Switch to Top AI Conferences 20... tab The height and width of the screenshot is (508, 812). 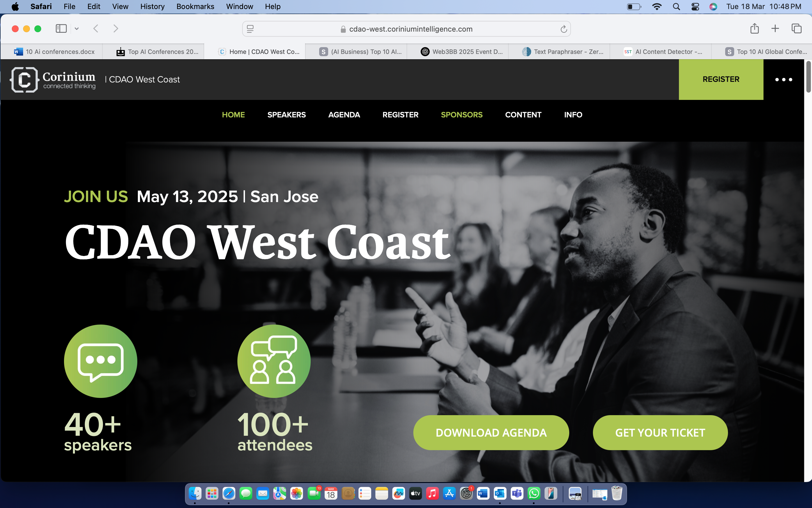pos(153,52)
